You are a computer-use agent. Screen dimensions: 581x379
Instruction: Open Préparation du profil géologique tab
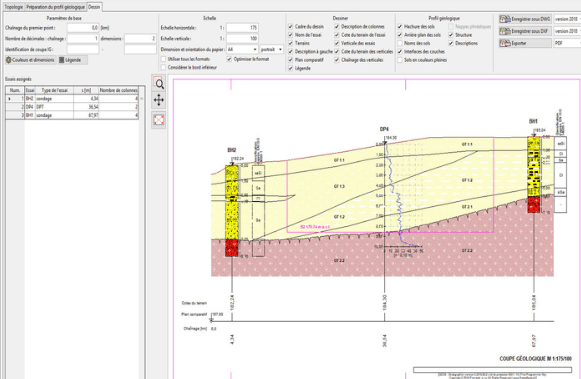[x=56, y=7]
